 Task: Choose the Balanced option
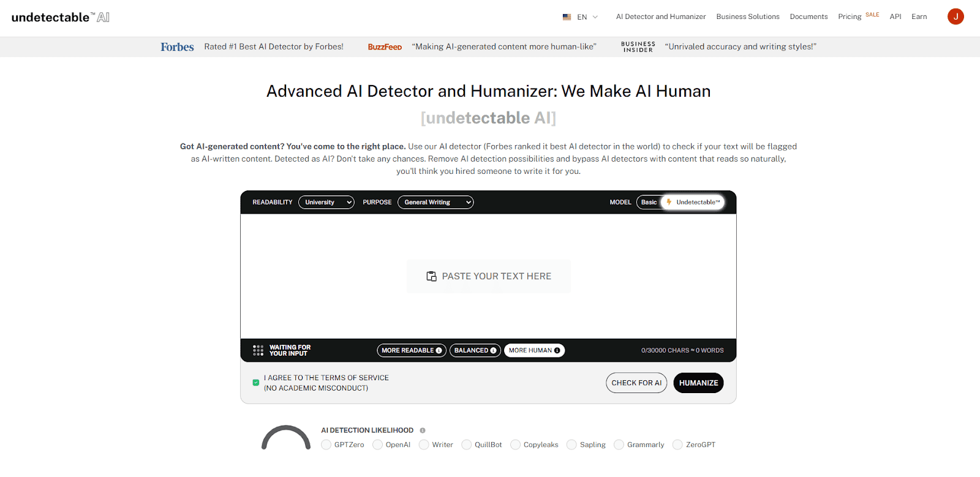475,350
